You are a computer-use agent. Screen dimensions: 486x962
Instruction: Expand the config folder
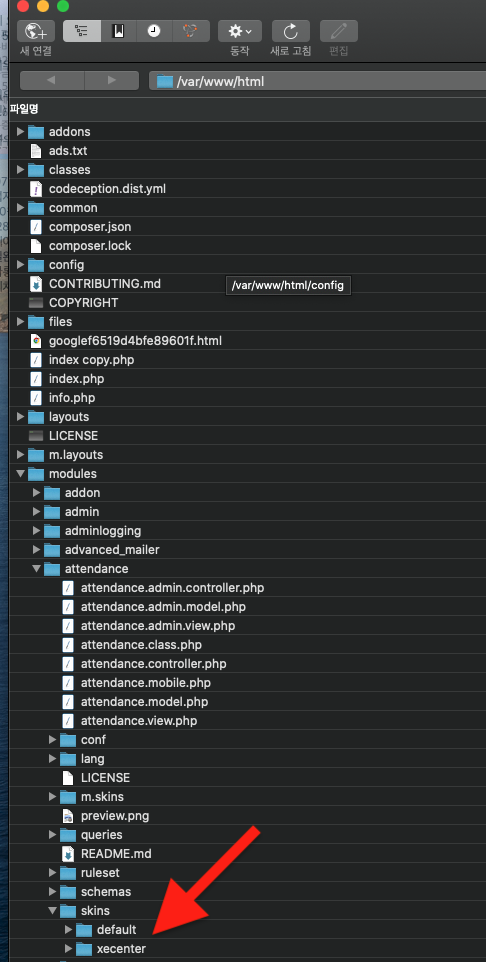20,264
